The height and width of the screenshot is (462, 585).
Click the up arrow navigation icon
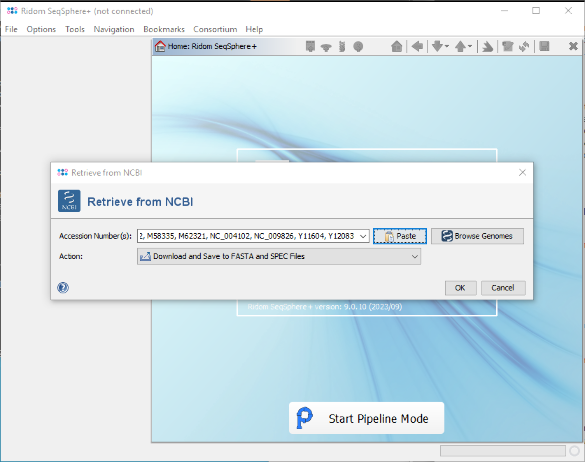[460, 47]
